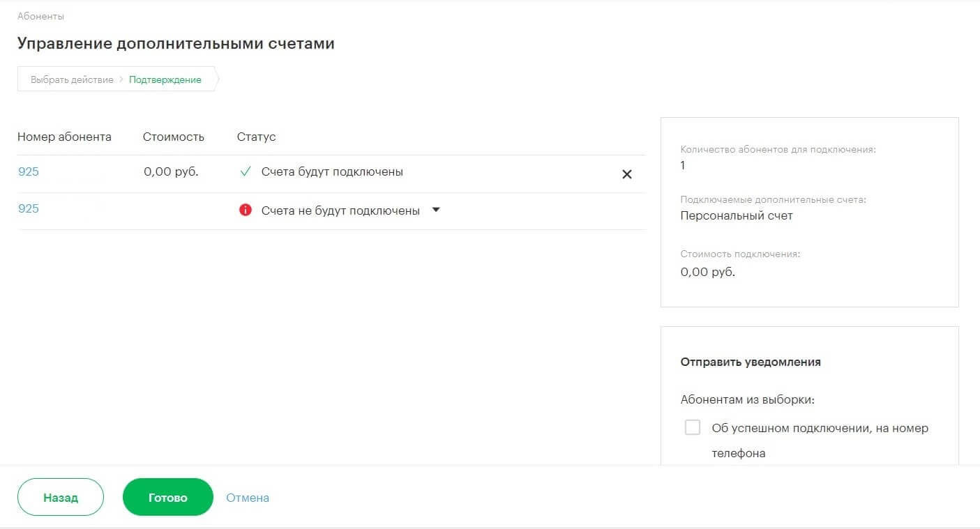Click the green checkmark status icon

(x=245, y=172)
